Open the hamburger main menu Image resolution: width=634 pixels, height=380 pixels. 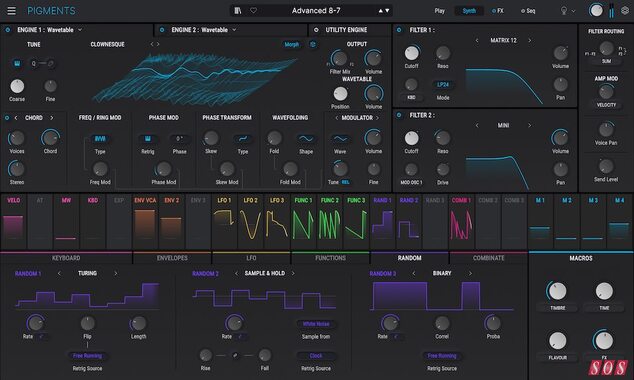tap(11, 11)
